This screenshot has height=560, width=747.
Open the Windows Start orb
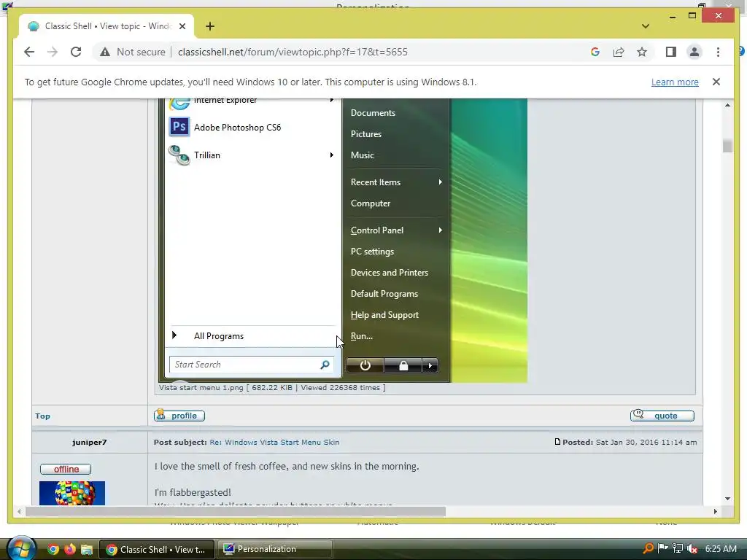pos(21,548)
